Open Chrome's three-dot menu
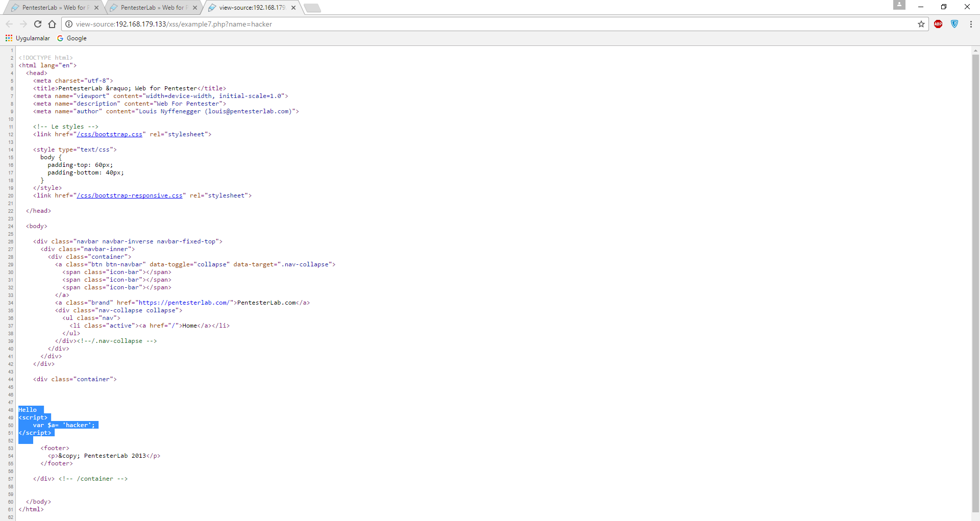This screenshot has width=980, height=521. point(971,24)
